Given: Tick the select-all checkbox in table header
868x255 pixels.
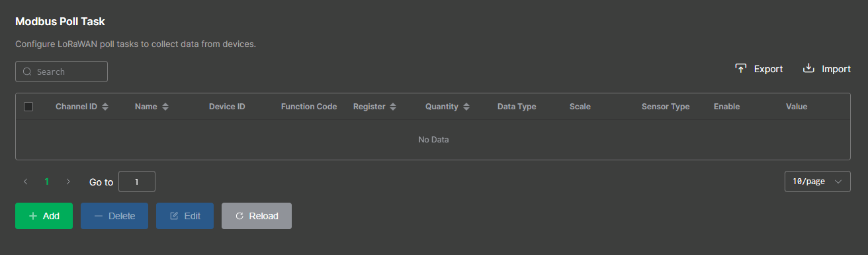Looking at the screenshot, I should click(x=28, y=107).
